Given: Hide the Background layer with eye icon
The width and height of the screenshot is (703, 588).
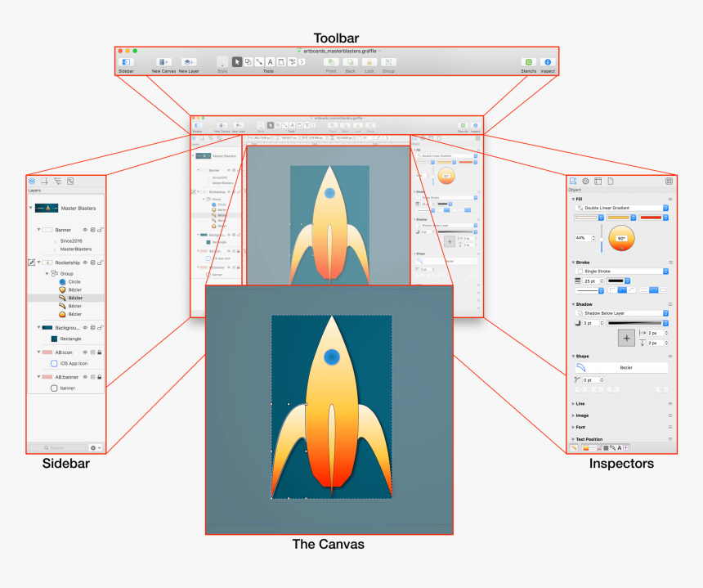Looking at the screenshot, I should tap(85, 327).
